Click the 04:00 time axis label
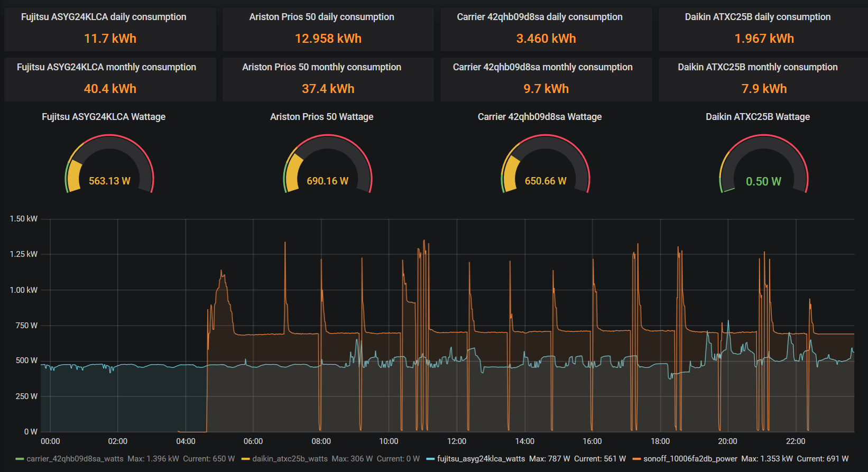Screen dimensions: 868x472 [186, 441]
